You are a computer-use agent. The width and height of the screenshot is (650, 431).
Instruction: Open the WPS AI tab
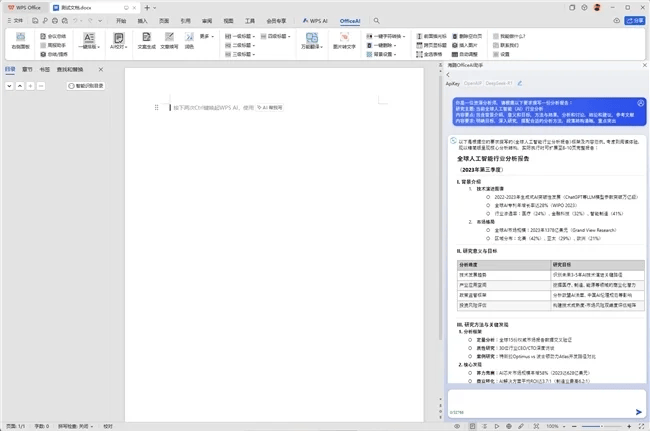coord(315,21)
